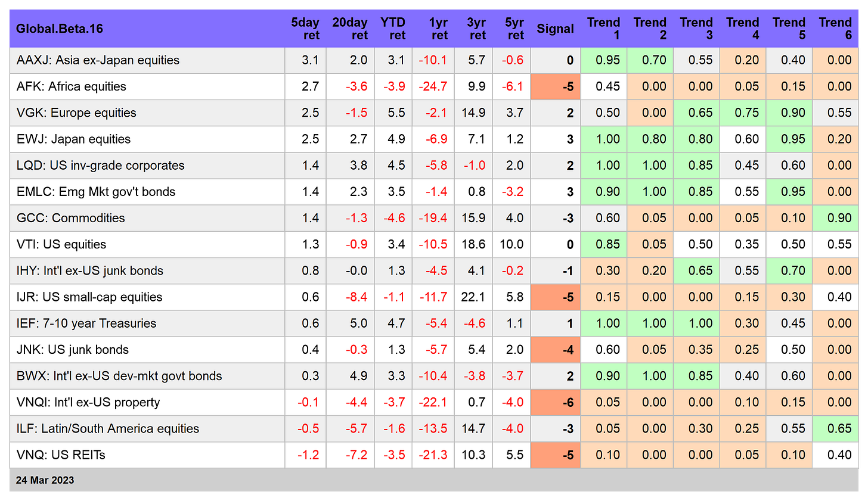Image resolution: width=868 pixels, height=501 pixels.
Task: Select the 20day ret column header
Action: (350, 29)
